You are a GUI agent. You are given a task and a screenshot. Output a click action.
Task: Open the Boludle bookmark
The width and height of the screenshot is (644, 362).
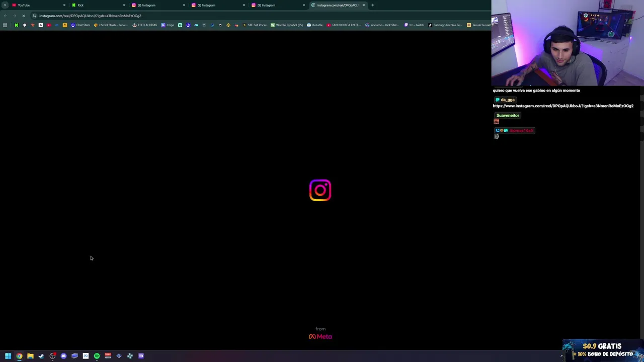[x=315, y=25]
